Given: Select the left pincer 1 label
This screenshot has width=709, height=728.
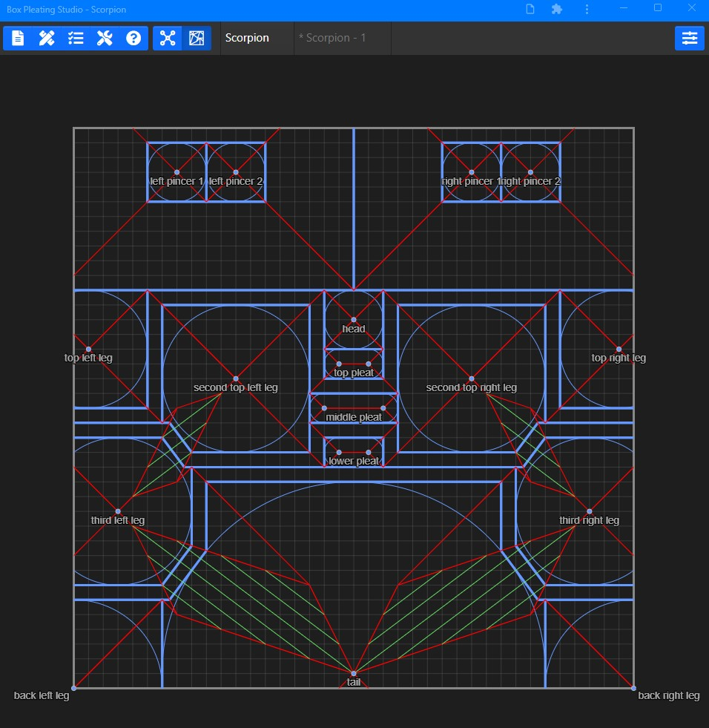Looking at the screenshot, I should [177, 181].
